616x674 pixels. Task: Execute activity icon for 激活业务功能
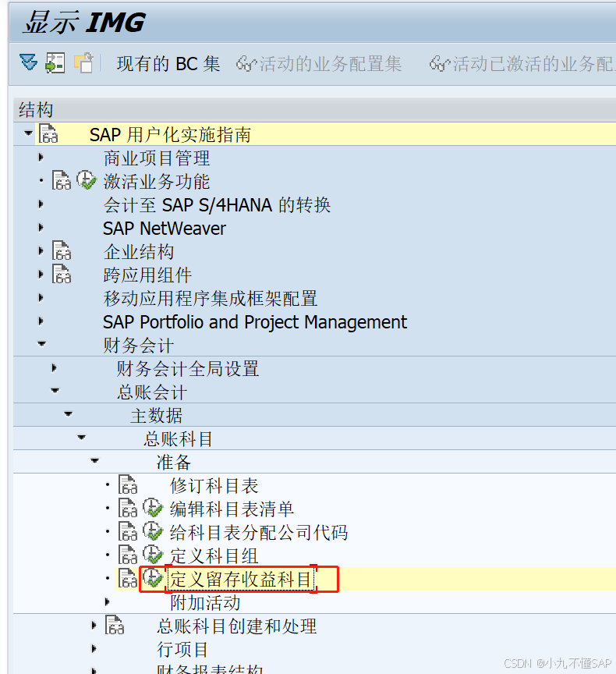click(x=87, y=180)
